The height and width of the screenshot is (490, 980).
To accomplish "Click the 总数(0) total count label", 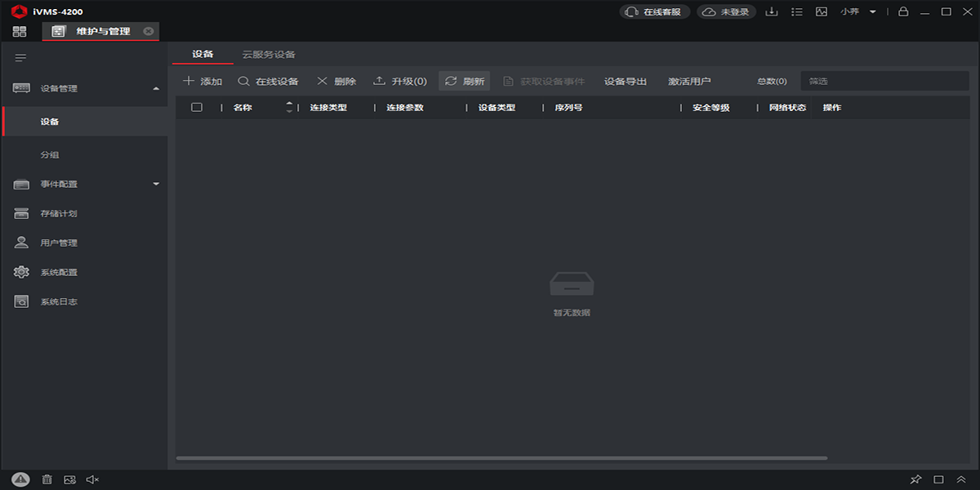I will coord(772,81).
